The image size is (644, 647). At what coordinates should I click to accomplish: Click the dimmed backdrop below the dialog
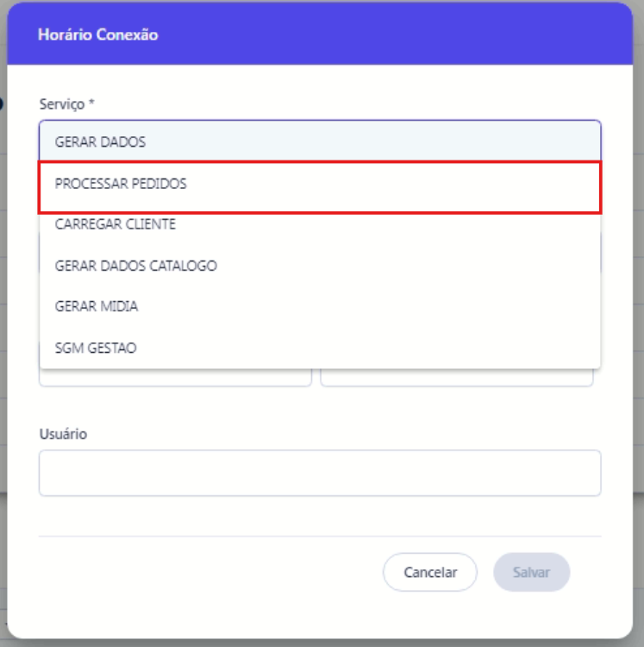tap(322, 643)
